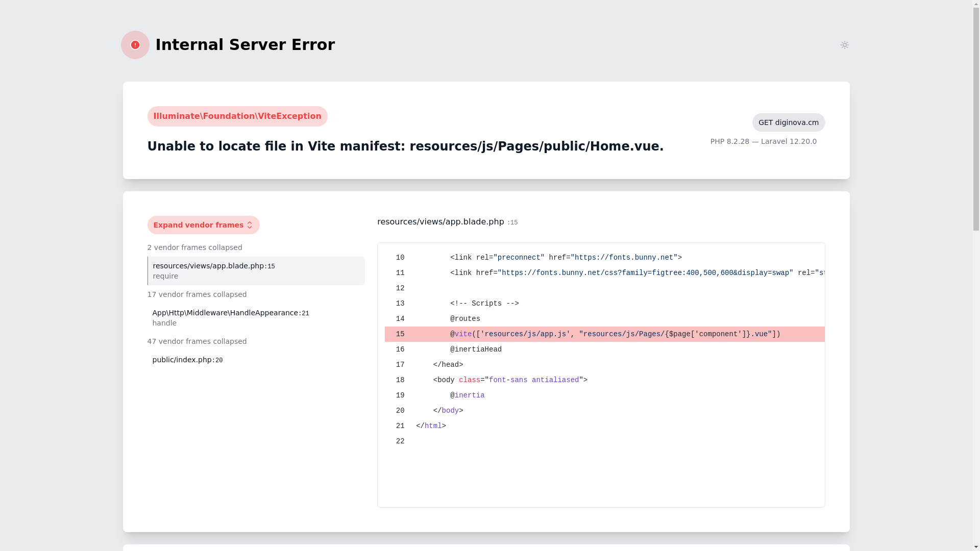Click the @inertia directive on line 19
Viewport: 980px width, 551px height.
pos(468,395)
